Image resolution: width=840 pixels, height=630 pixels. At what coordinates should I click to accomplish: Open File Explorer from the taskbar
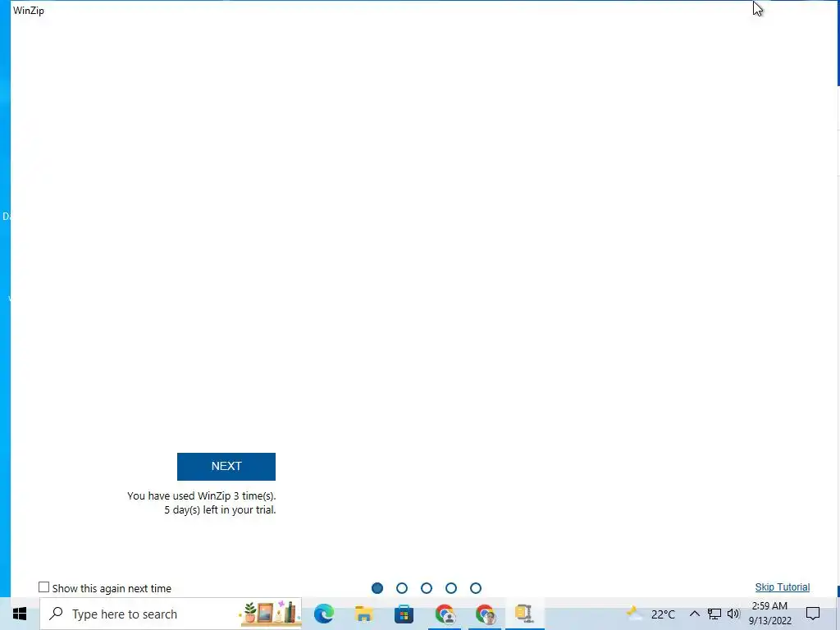363,614
